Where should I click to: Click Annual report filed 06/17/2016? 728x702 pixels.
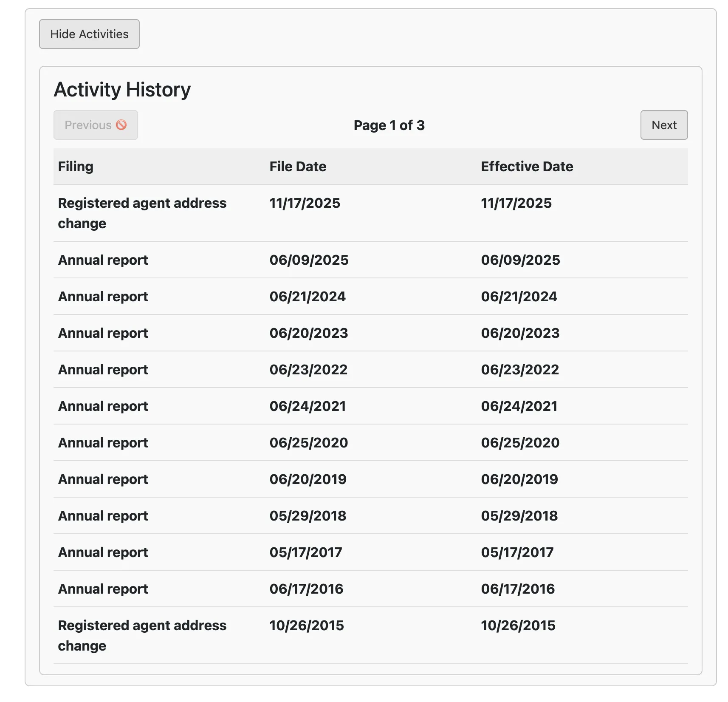coord(103,589)
